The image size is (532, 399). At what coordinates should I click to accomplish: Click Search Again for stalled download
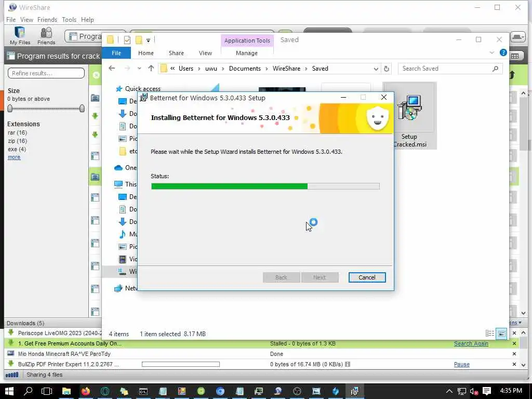coord(471,344)
